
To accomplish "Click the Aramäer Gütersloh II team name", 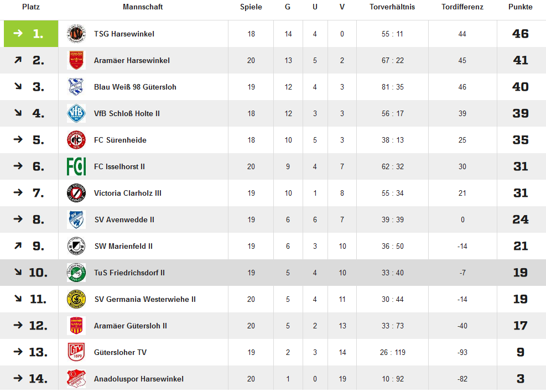I will (x=130, y=326).
